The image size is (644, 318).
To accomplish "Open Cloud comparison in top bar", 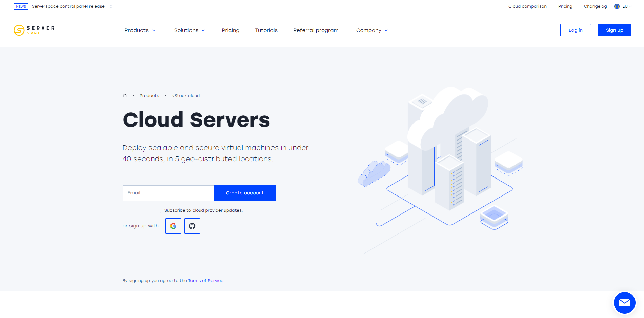I will coord(527,6).
